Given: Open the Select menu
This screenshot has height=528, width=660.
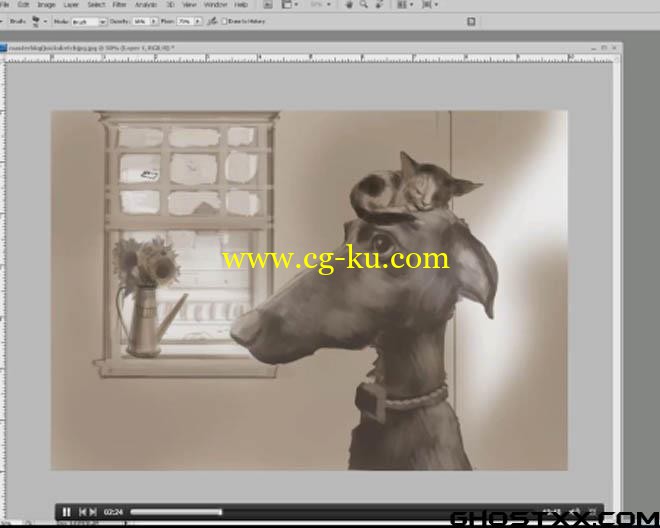Looking at the screenshot, I should (x=96, y=5).
